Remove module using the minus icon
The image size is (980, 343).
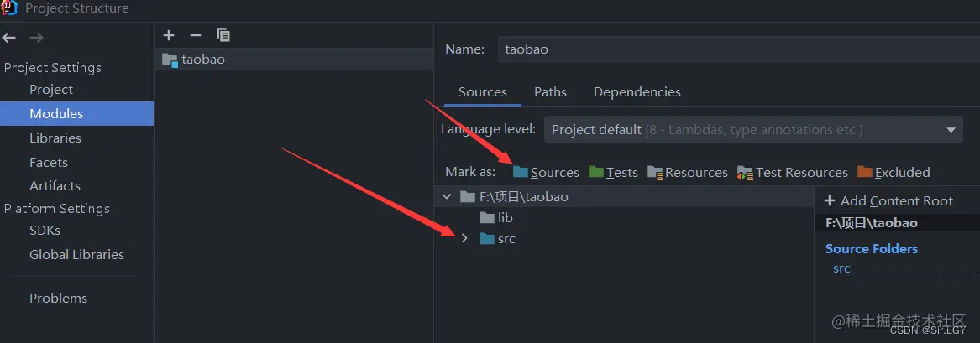196,35
